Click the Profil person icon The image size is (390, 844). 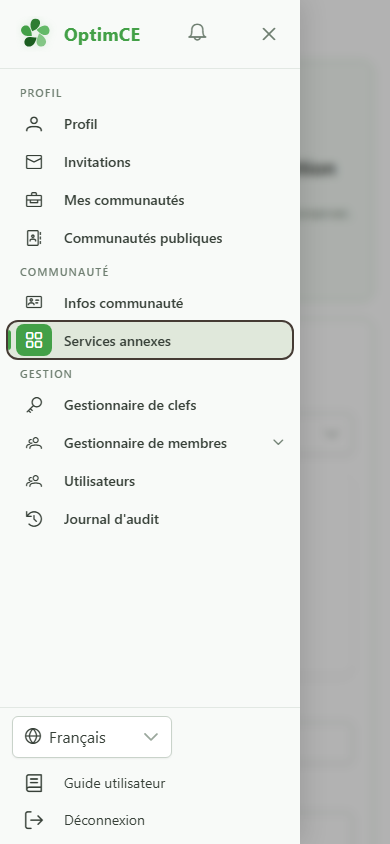pos(34,124)
